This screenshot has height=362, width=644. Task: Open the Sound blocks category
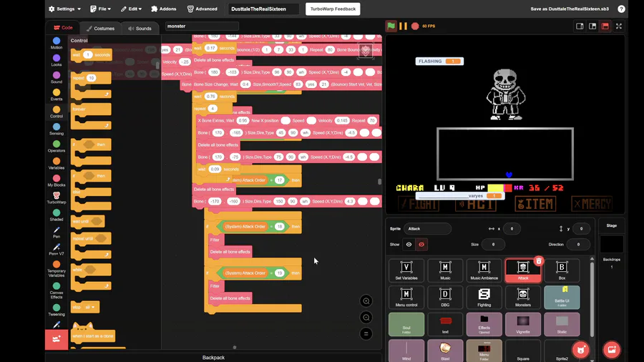click(x=57, y=77)
